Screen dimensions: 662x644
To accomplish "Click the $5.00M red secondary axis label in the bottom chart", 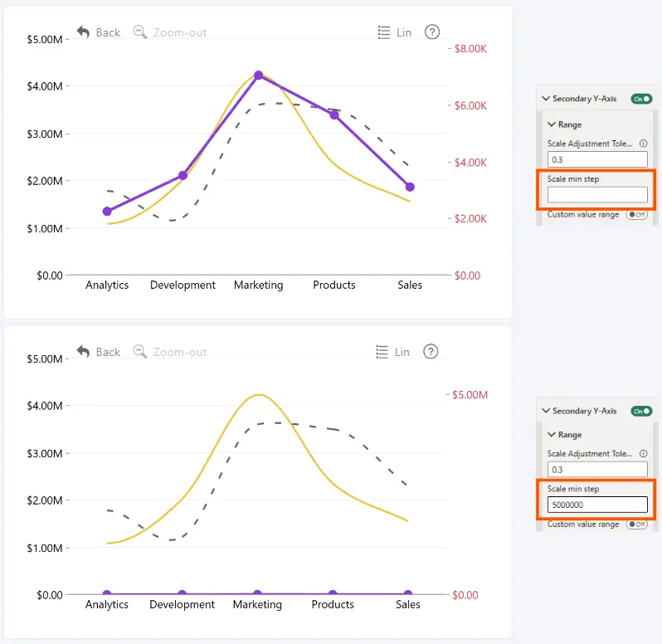I will (470, 395).
